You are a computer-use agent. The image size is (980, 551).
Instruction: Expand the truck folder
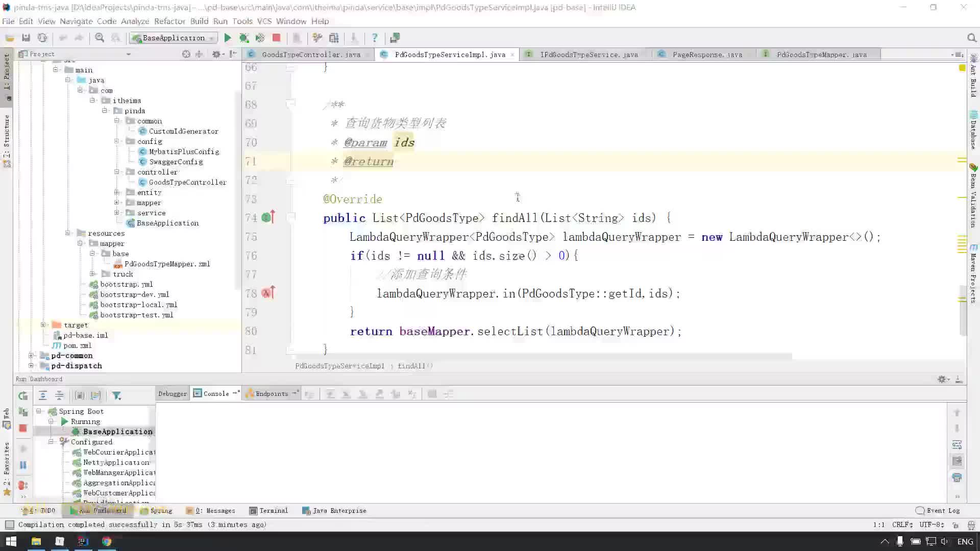click(92, 274)
